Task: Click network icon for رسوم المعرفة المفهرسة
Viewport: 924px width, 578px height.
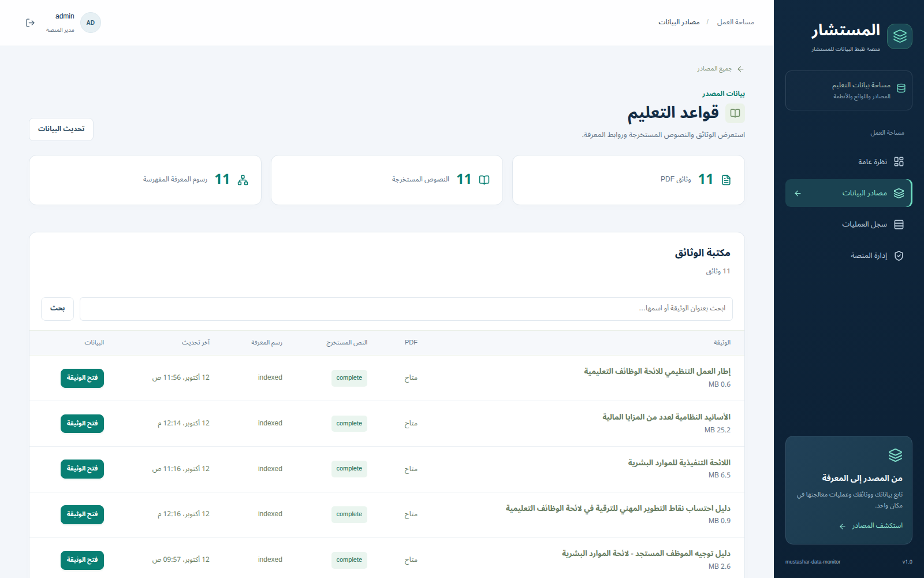Action: [243, 180]
